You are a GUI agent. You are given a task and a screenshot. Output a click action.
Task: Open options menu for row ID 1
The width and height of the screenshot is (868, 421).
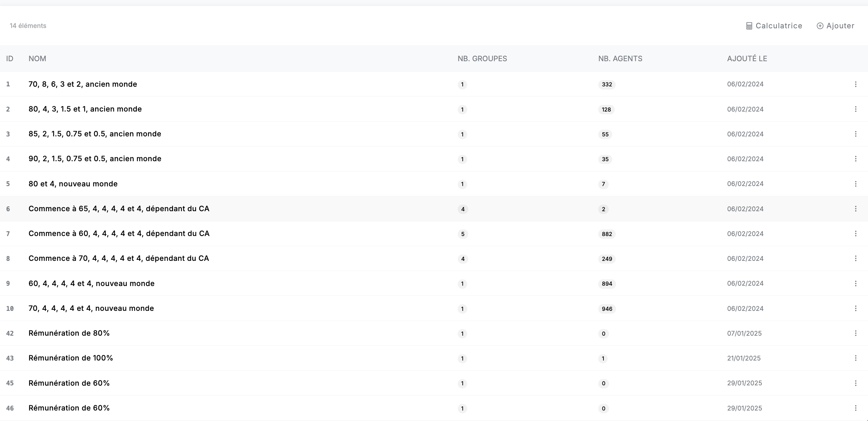point(855,84)
